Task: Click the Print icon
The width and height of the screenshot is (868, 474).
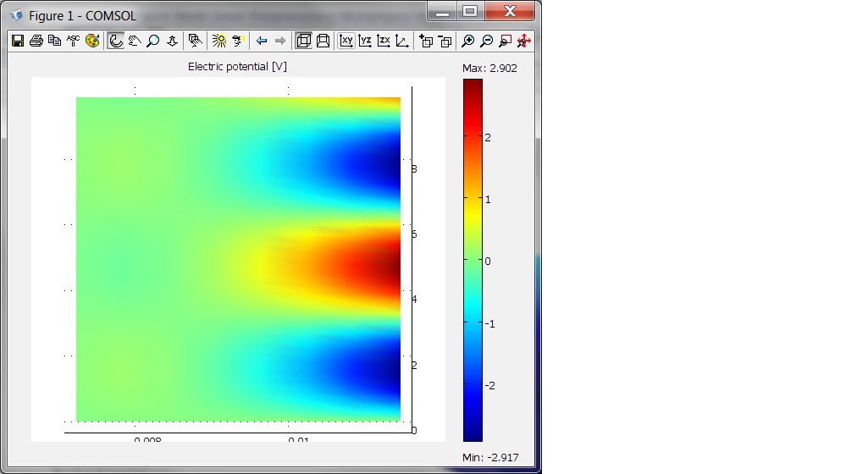Action: 36,41
